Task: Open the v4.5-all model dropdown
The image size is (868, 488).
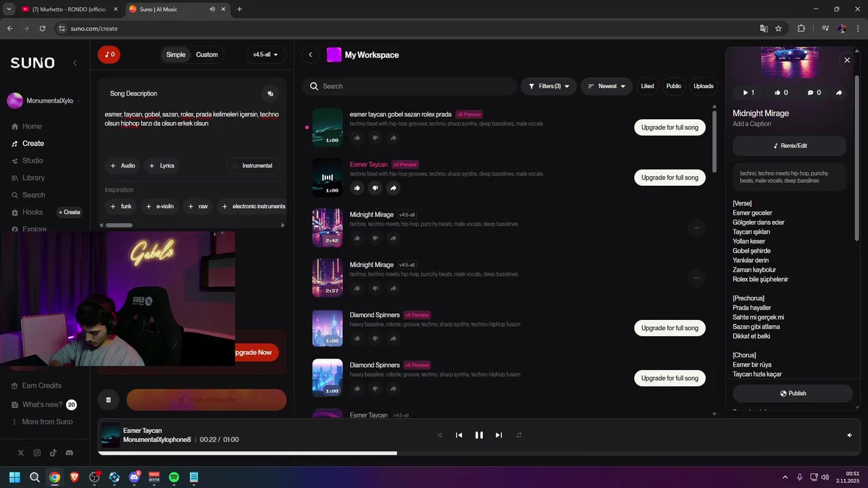Action: (266, 55)
